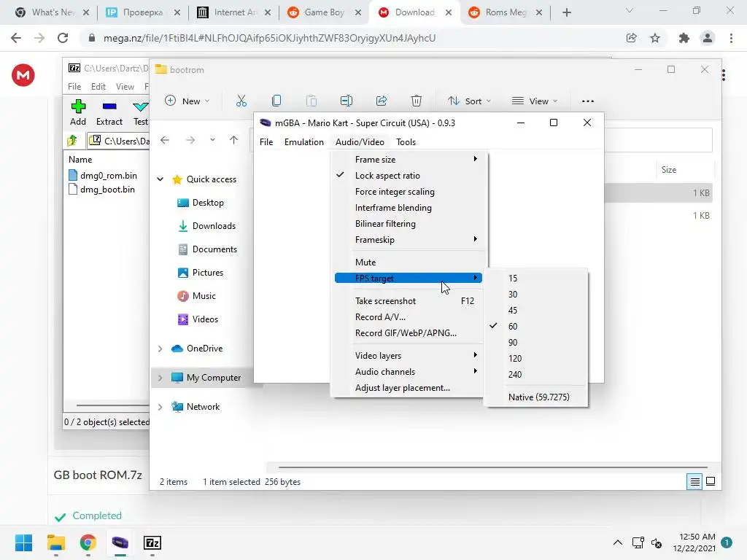Open the Sort dropdown in Explorer
The width and height of the screenshot is (747, 560).
pos(469,101)
